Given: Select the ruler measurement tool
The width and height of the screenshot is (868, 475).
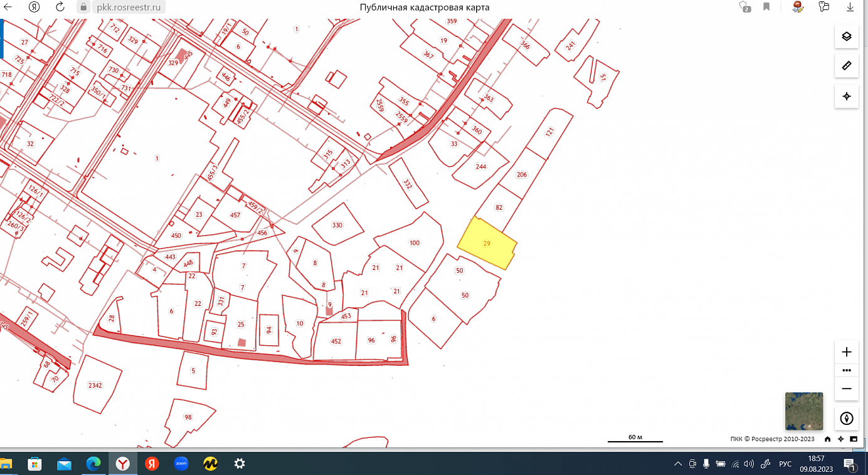Looking at the screenshot, I should click(x=846, y=66).
